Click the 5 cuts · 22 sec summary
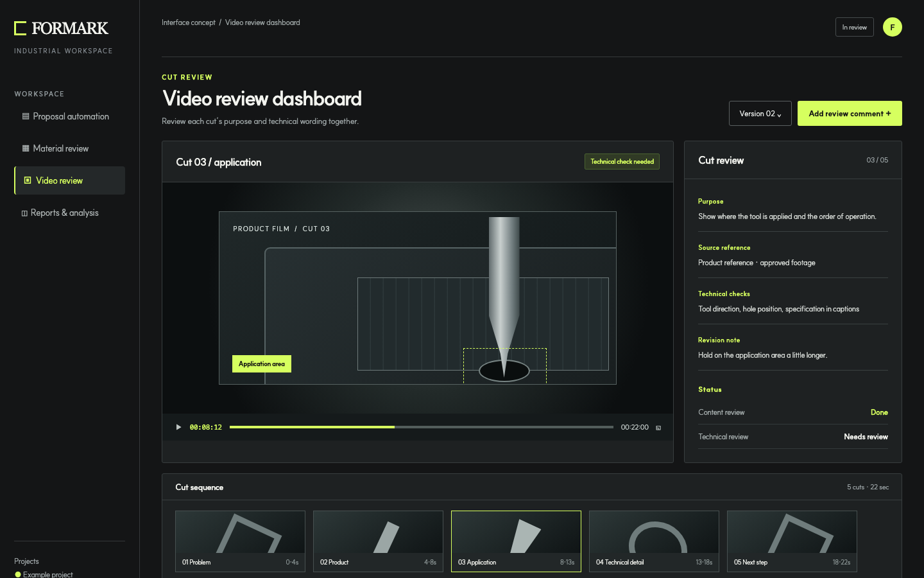This screenshot has width=924, height=578. coord(868,487)
